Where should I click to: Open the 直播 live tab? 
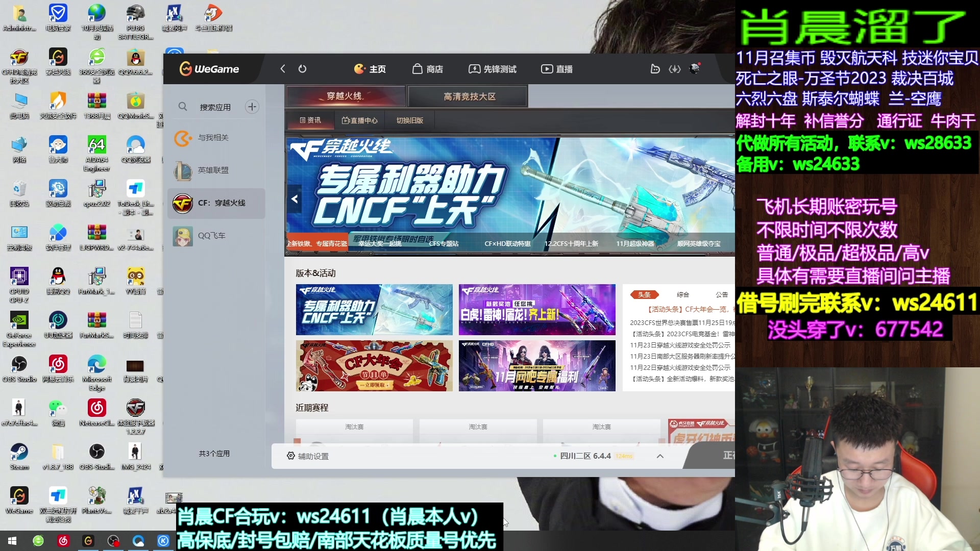(557, 69)
